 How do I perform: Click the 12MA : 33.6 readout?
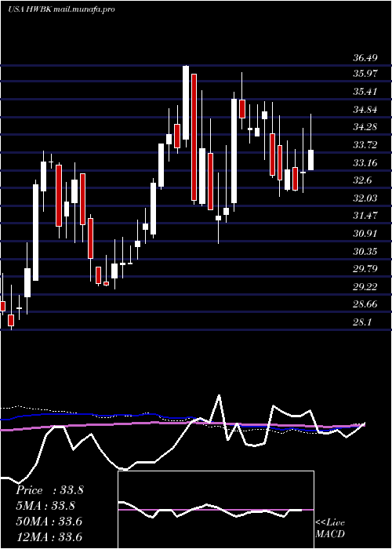(x=49, y=536)
